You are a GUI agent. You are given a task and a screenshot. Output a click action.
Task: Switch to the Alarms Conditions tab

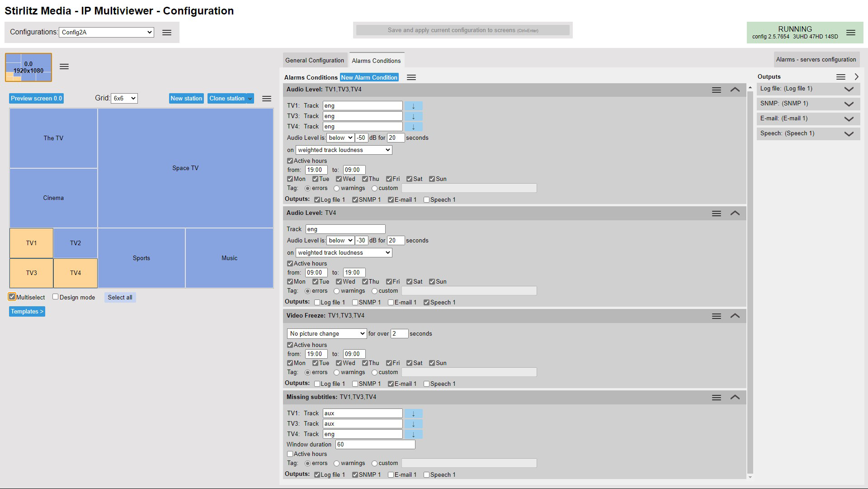coord(376,60)
